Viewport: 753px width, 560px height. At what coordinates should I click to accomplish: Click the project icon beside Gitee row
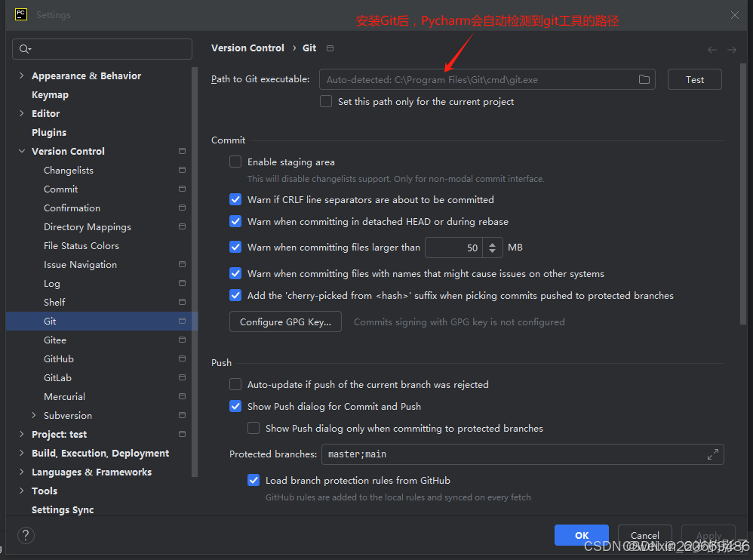[182, 340]
